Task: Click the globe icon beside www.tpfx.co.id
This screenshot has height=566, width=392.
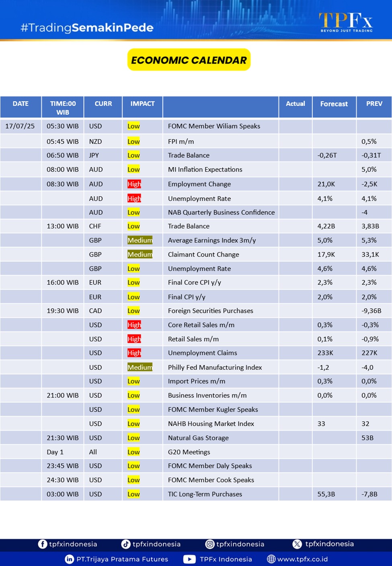Action: tap(271, 559)
